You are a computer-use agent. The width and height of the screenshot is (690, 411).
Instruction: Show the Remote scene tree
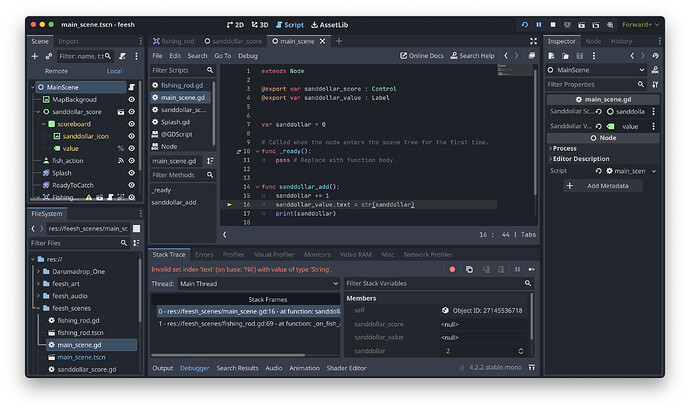click(56, 71)
